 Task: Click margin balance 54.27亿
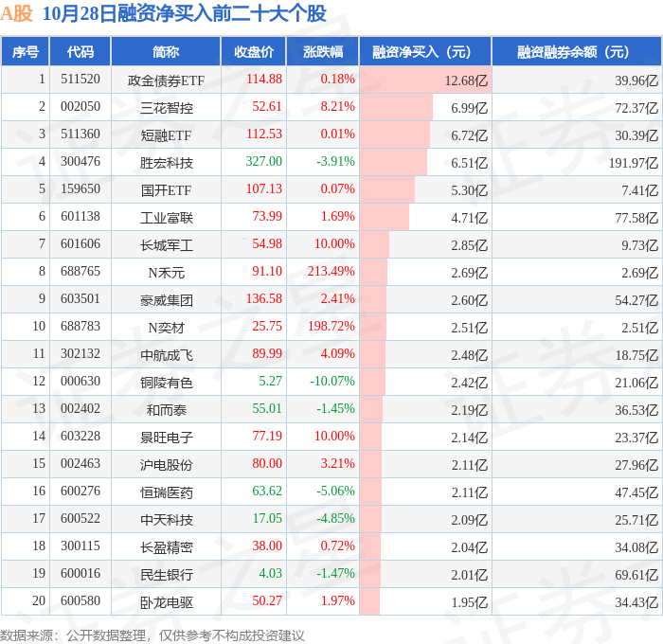click(636, 300)
